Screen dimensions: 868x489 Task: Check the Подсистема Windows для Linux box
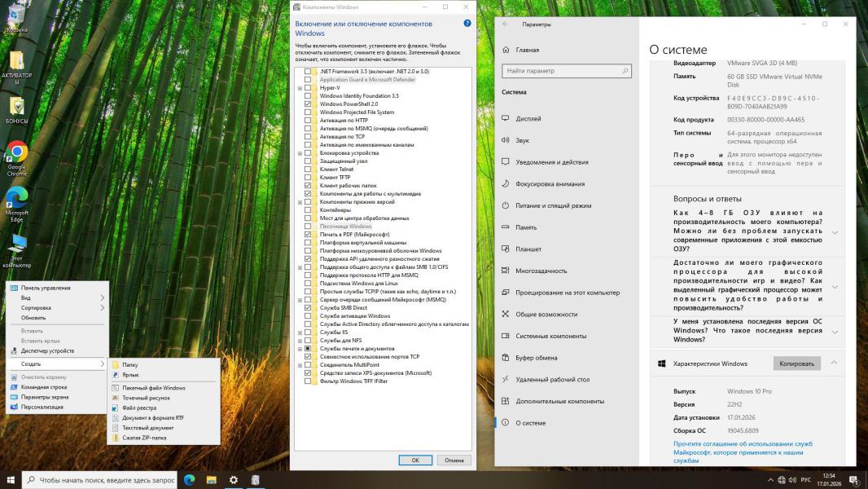coord(308,284)
